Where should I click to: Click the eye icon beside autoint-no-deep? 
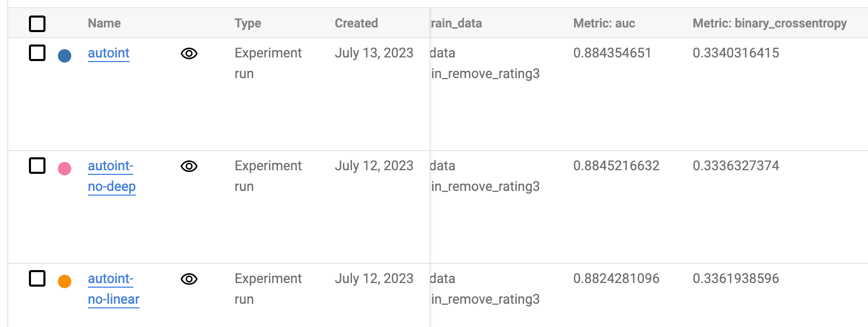189,166
